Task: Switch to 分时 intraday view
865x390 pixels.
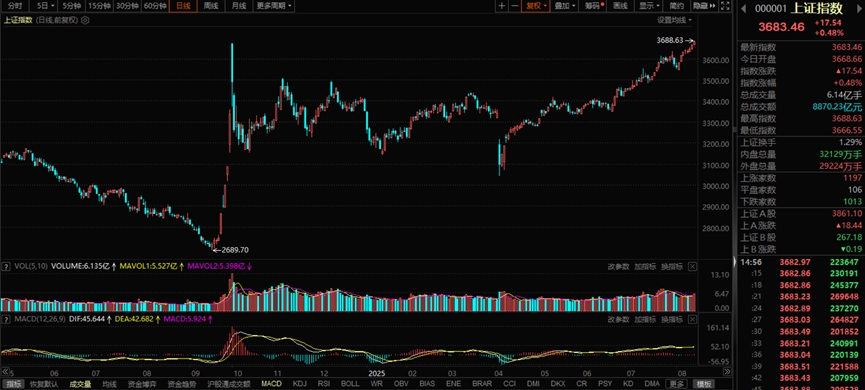Action: (15, 6)
